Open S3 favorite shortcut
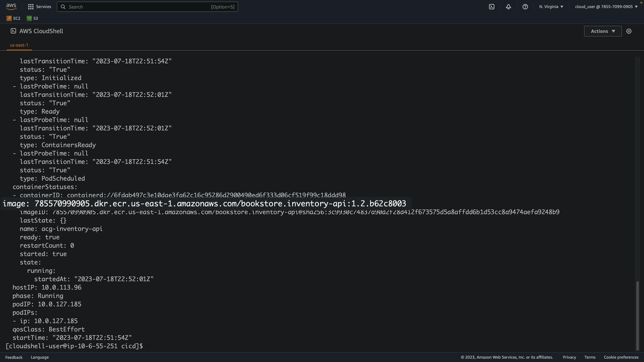This screenshot has width=644, height=362. tap(33, 18)
